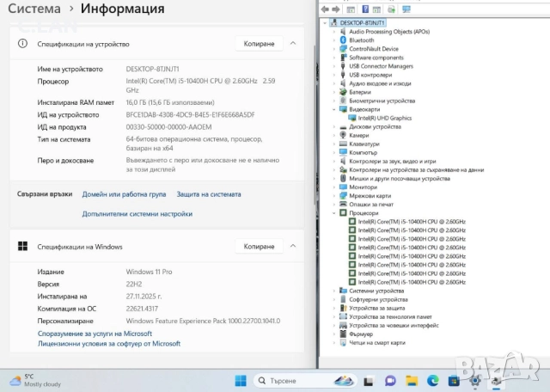The height and width of the screenshot is (392, 550).
Task: Click the Scan for hardware changes monitor icon
Action: tap(406, 9)
